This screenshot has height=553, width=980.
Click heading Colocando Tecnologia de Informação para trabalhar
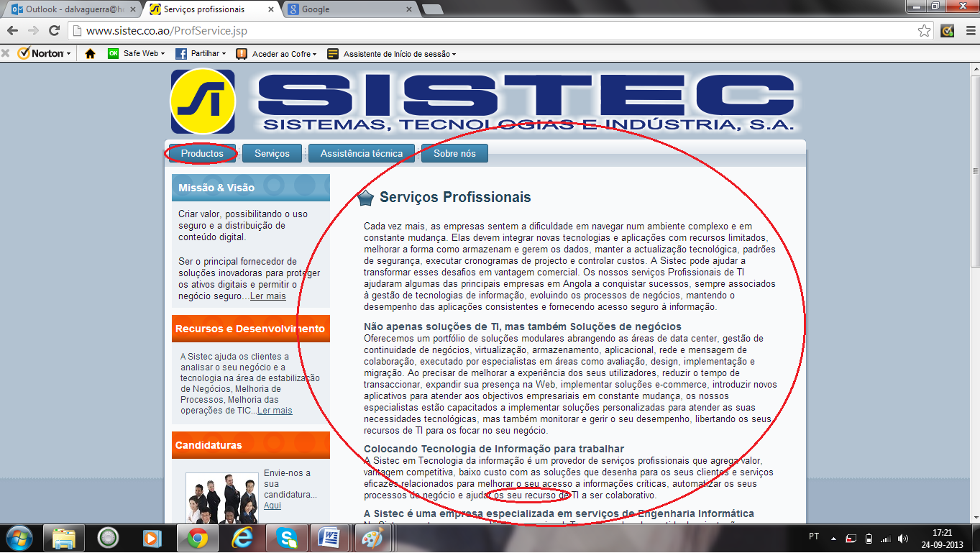(x=494, y=449)
